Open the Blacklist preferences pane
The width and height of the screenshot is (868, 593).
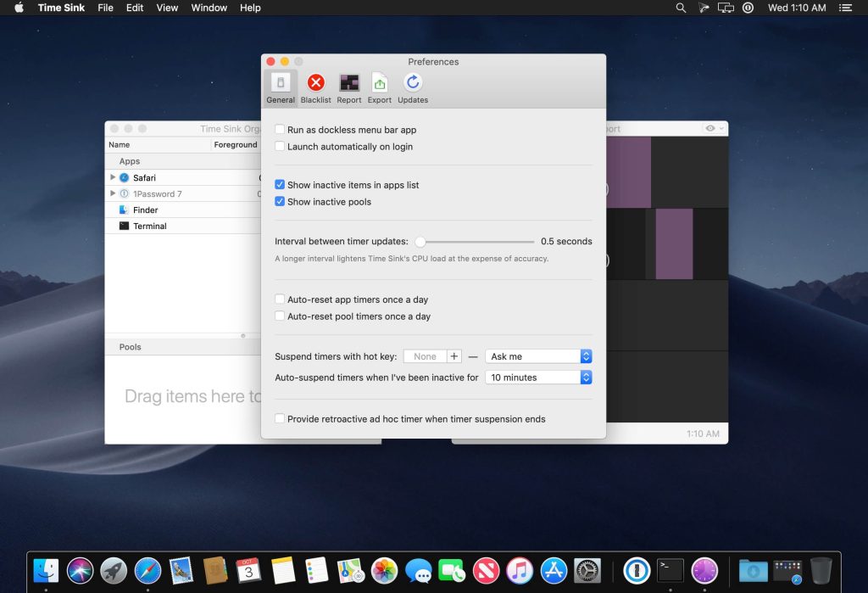(315, 87)
